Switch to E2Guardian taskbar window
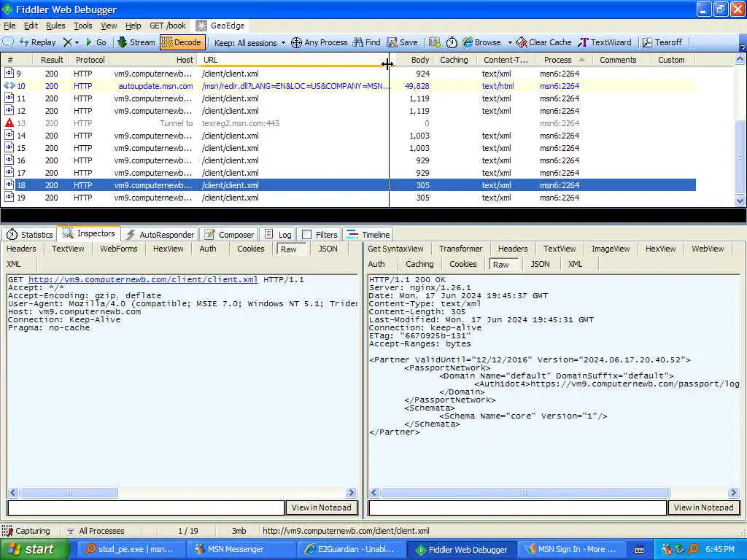The image size is (747, 560). coord(351,549)
